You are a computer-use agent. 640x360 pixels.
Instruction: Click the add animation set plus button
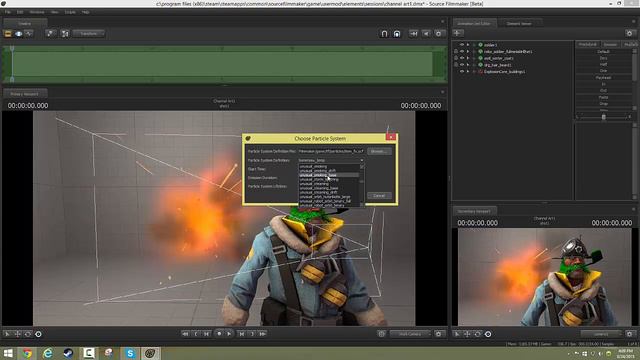click(x=458, y=33)
